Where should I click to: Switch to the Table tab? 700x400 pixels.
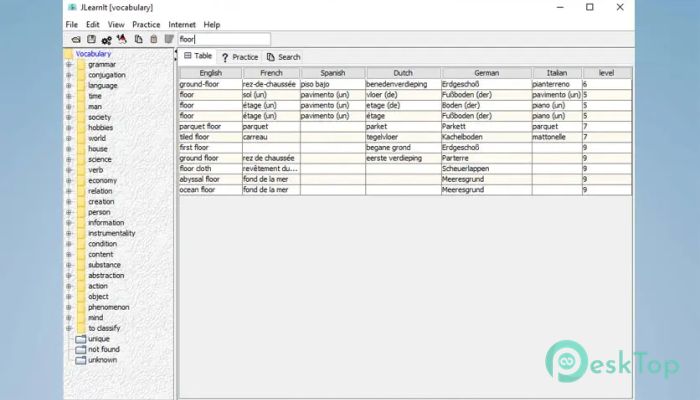coord(198,56)
